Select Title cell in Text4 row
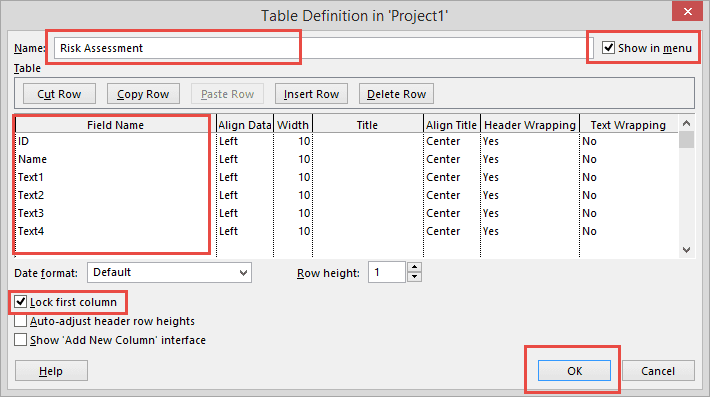The height and width of the screenshot is (397, 710). (x=368, y=231)
